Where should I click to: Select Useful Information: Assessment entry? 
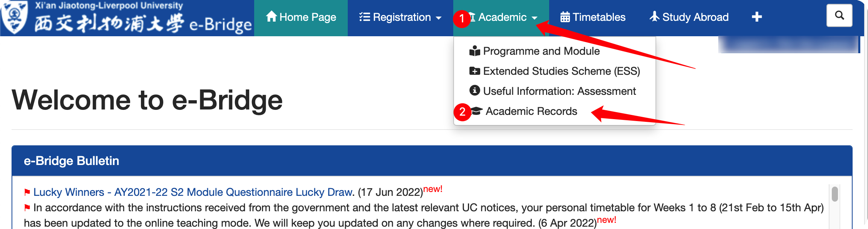click(x=553, y=91)
